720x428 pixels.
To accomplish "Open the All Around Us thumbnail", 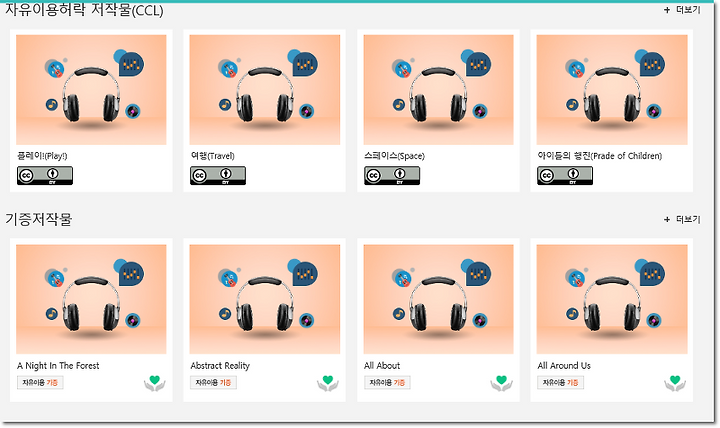I will [612, 299].
